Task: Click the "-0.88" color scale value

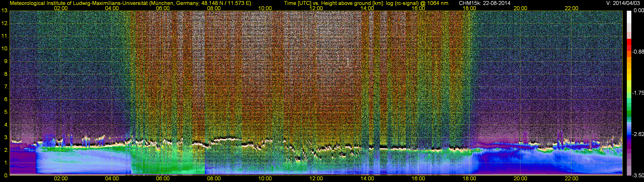Action: [638, 52]
